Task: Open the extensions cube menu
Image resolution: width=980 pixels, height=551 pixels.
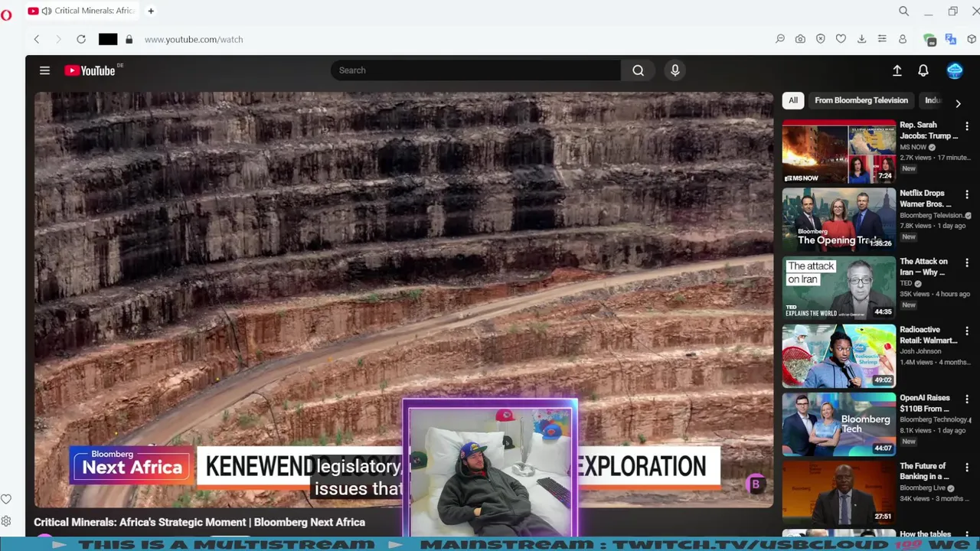Action: [972, 39]
